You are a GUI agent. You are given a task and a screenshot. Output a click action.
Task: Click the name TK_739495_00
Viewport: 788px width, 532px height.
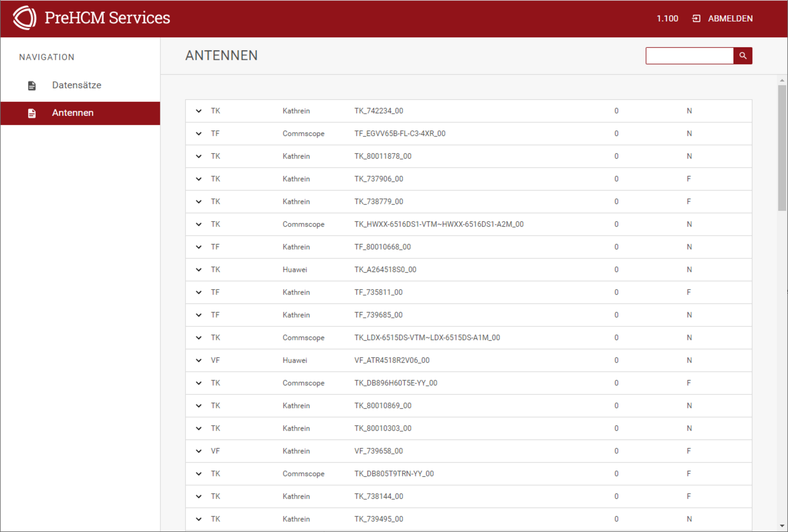379,519
